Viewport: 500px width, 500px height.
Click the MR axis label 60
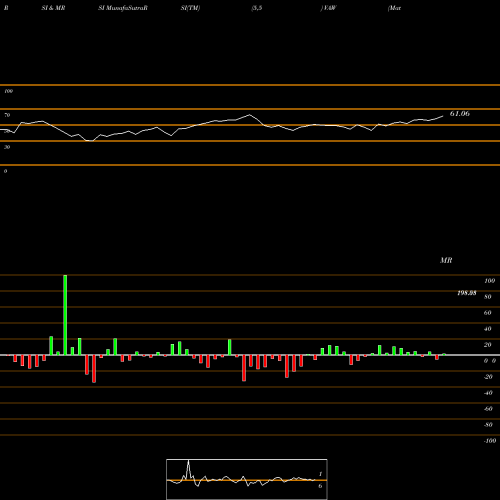[x=488, y=313]
